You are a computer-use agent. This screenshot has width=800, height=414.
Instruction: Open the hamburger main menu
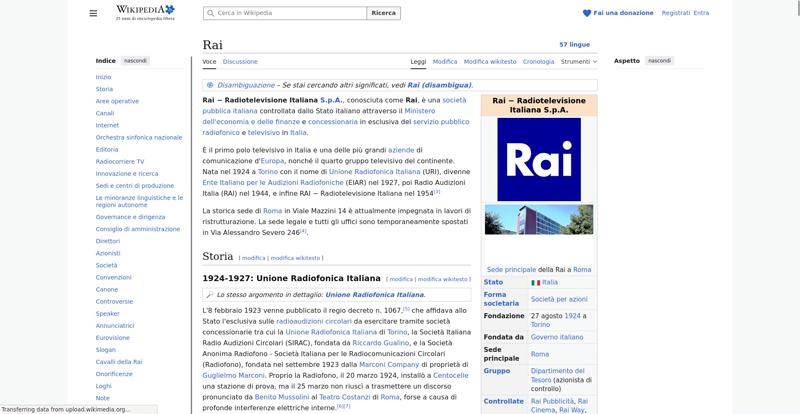93,13
